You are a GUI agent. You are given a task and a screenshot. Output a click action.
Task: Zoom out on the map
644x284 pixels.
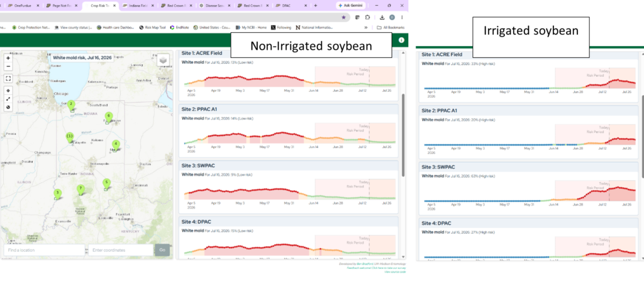tap(8, 66)
